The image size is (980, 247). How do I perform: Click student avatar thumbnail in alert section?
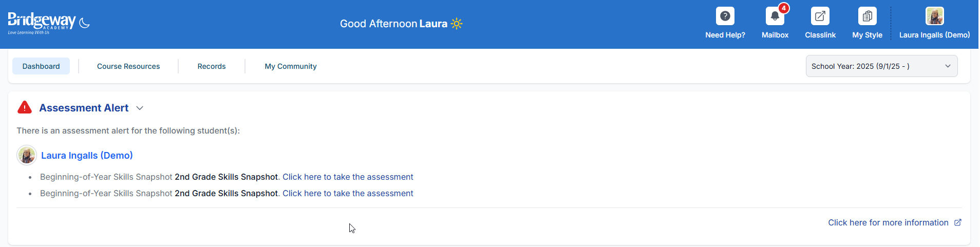point(27,155)
